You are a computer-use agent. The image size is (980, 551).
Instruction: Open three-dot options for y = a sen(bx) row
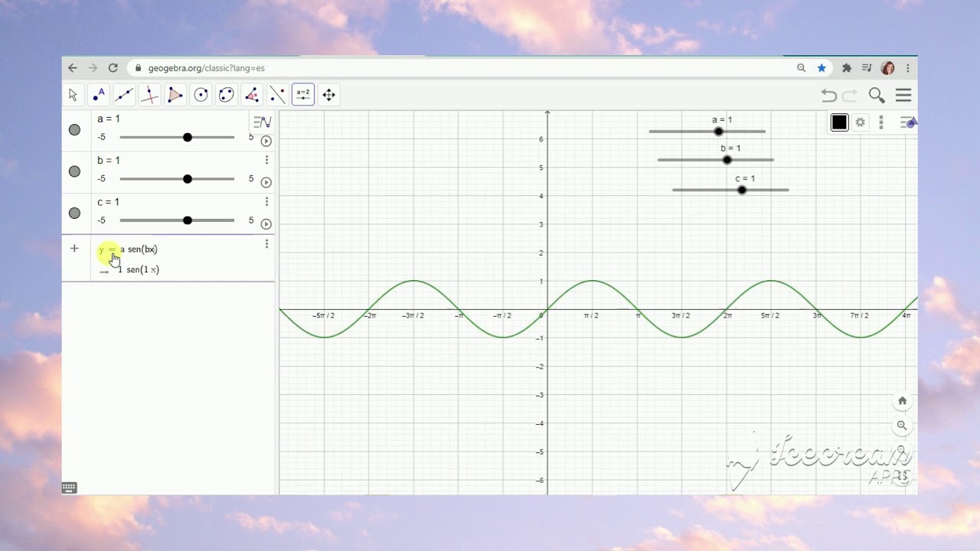click(266, 244)
